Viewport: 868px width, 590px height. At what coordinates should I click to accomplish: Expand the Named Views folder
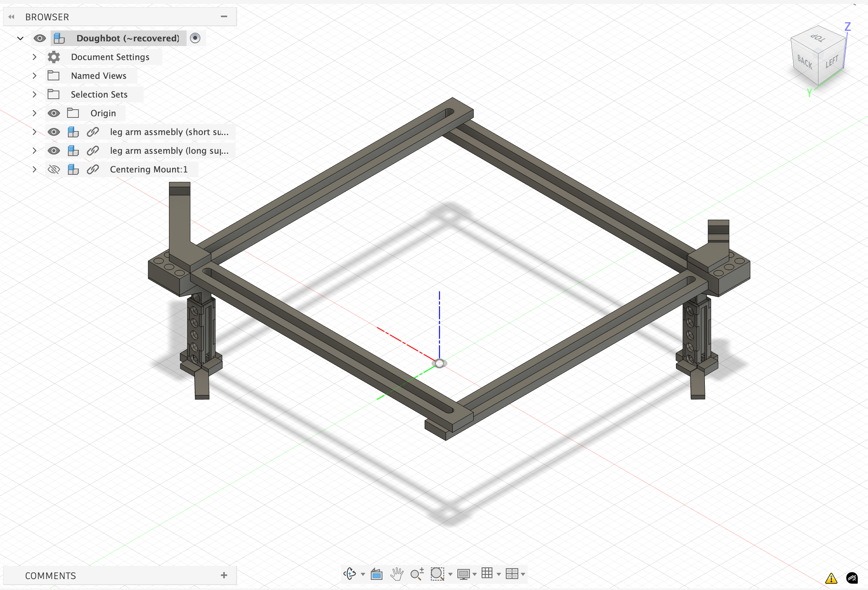coord(34,76)
